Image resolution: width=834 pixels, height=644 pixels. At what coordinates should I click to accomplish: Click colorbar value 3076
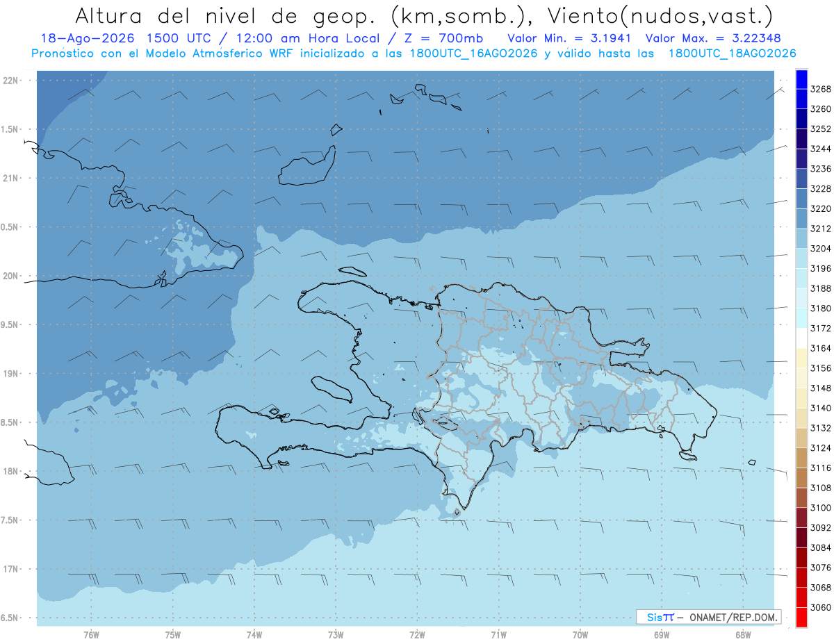pos(821,568)
